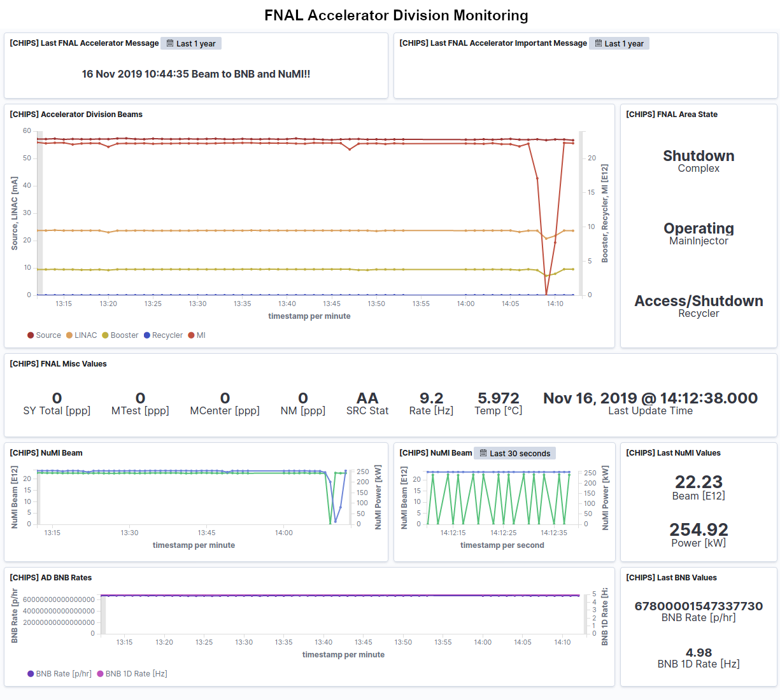Click the 'Access/Shutdown' Recycler state value
Image resolution: width=780 pixels, height=700 pixels.
[x=698, y=301]
